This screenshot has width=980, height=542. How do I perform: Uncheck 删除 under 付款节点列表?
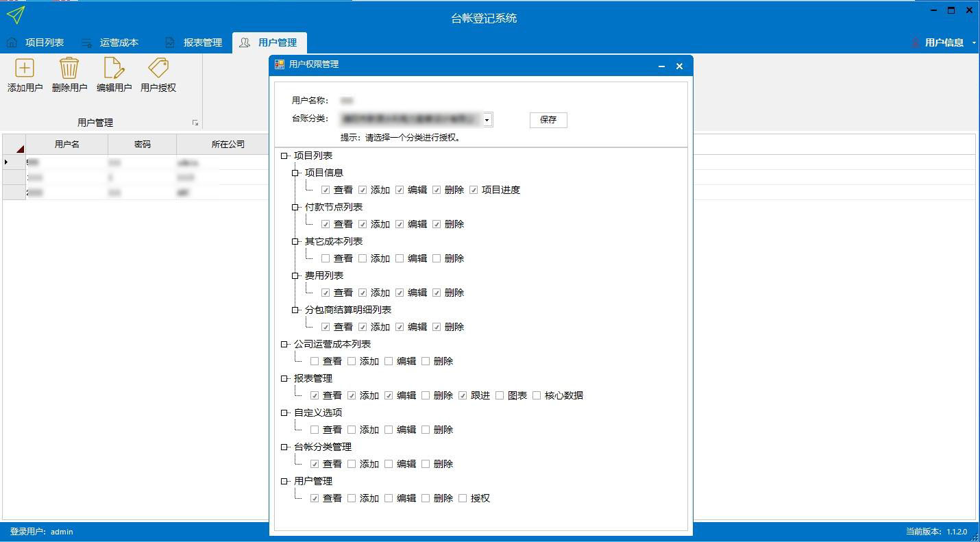[x=437, y=224]
